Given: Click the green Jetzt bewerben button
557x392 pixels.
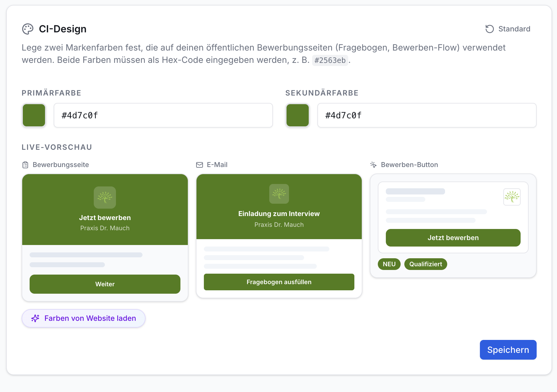Looking at the screenshot, I should (x=453, y=238).
